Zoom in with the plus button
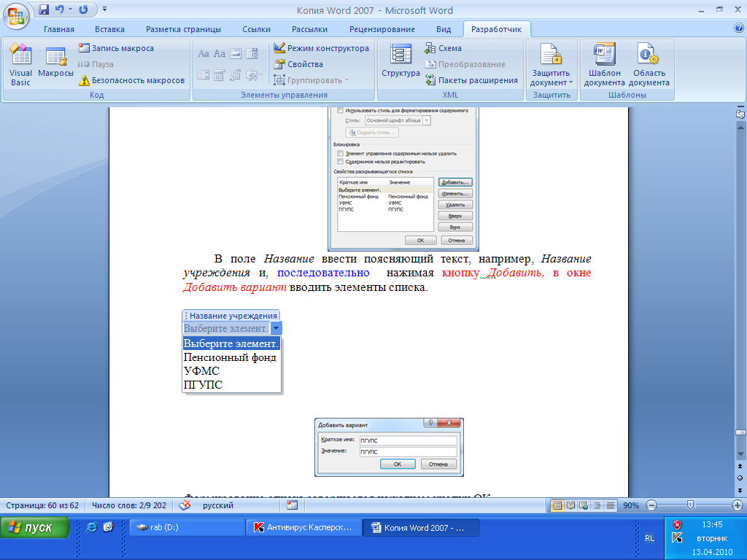Screen dimensions: 747x560 coord(737,506)
